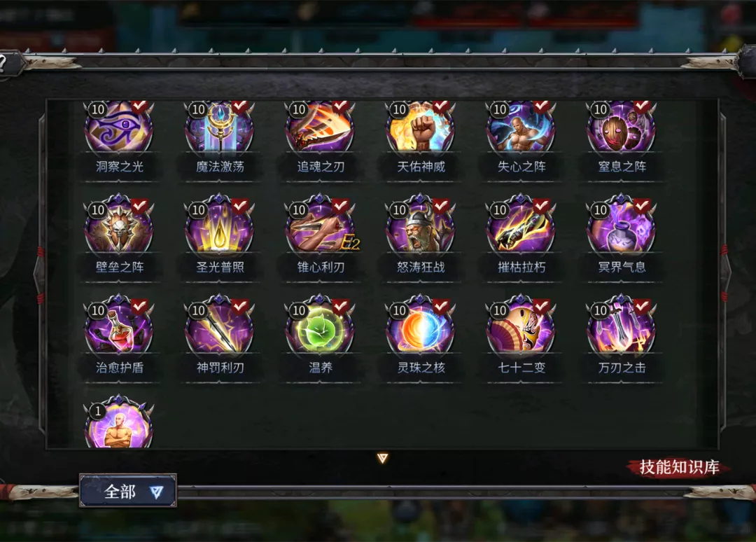Click the 锥心利刃 skill label
Image resolution: width=756 pixels, height=542 pixels.
click(x=320, y=267)
